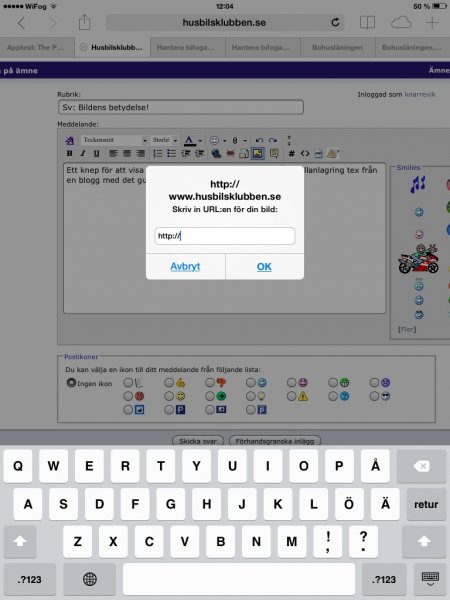Select the 'Ingen ikon' radio button
The image size is (450, 600).
[71, 382]
